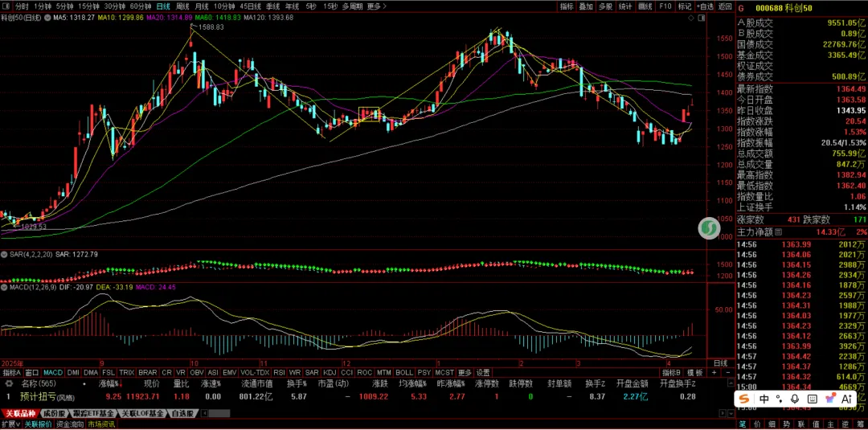
Task: Click the punctuation mode icon in the input toolbar
Action: click(780, 399)
